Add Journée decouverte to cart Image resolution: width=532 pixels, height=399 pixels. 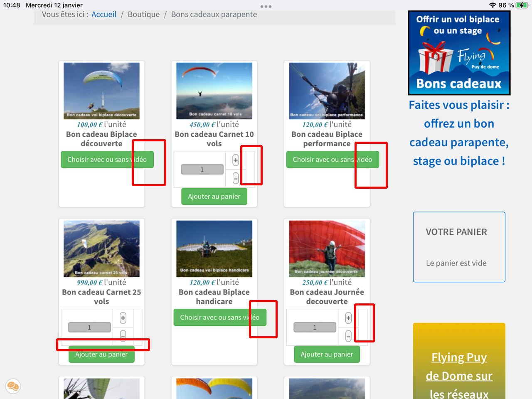click(327, 354)
